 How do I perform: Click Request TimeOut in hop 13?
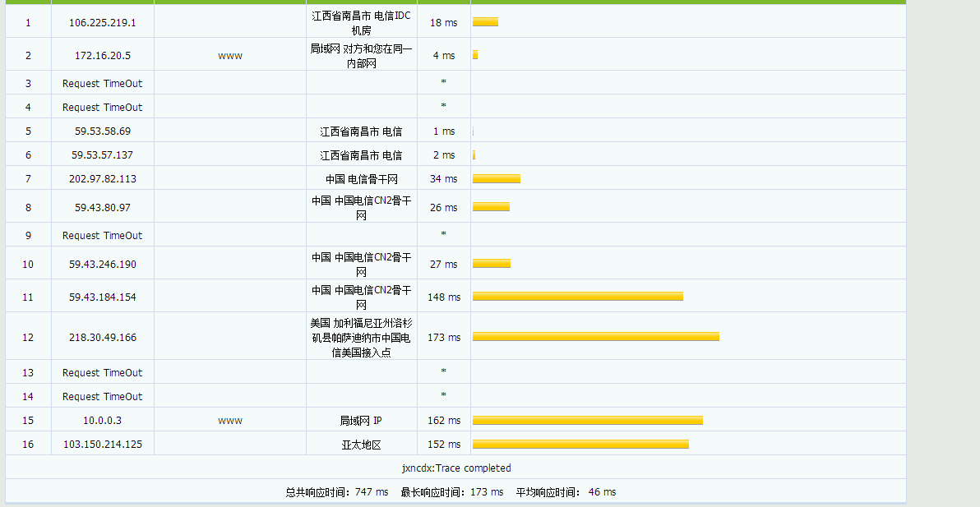point(103,373)
